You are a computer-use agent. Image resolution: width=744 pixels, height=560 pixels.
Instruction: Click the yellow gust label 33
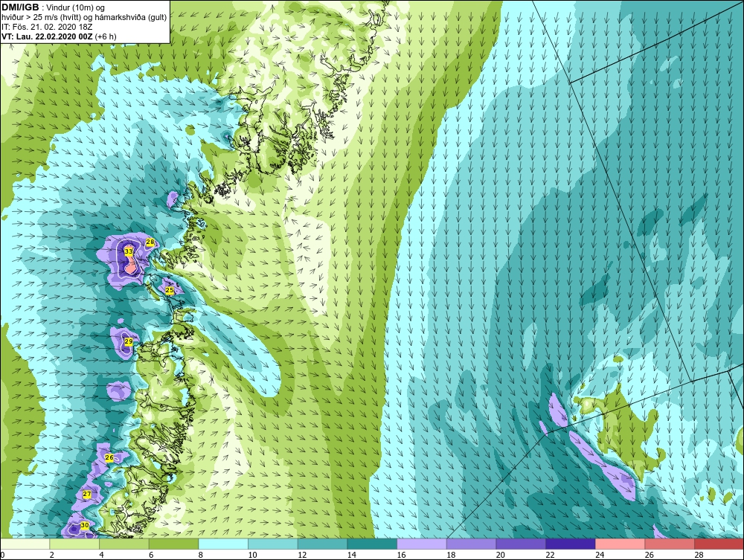[129, 251]
